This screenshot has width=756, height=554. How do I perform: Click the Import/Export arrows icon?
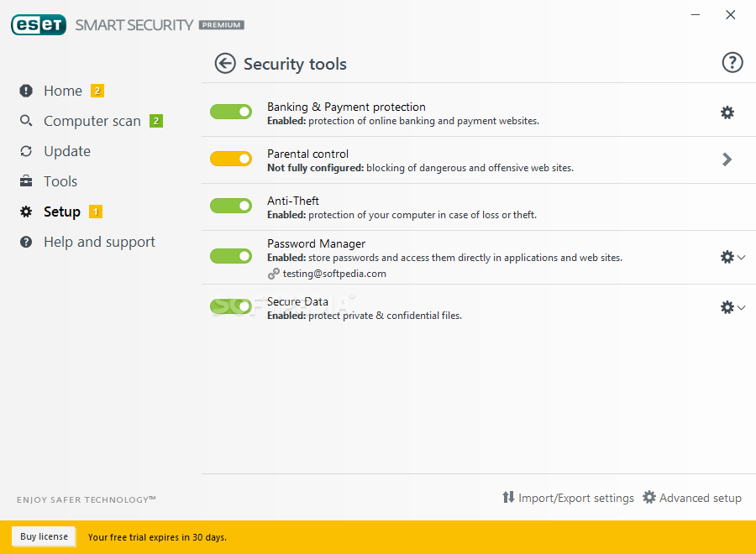[x=508, y=497]
